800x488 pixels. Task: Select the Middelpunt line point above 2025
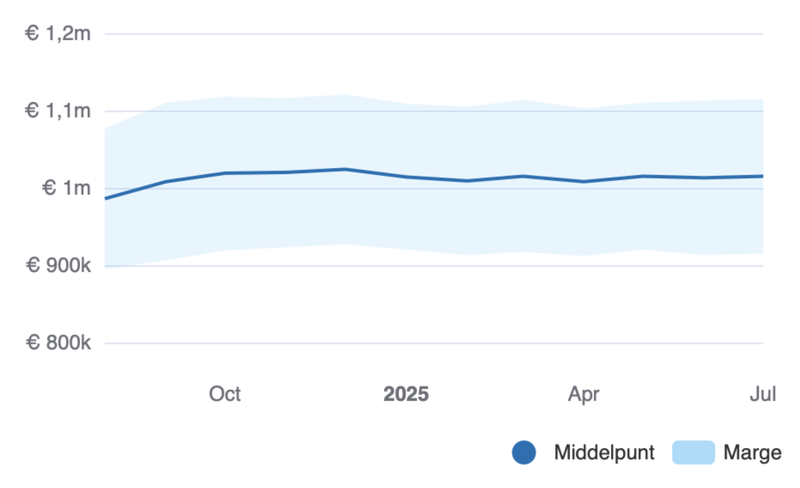point(406,177)
